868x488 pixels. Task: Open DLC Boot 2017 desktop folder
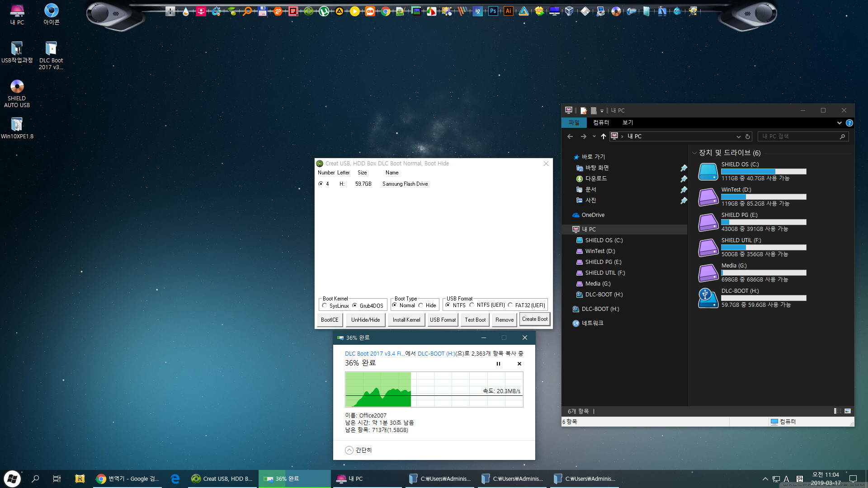pos(51,55)
